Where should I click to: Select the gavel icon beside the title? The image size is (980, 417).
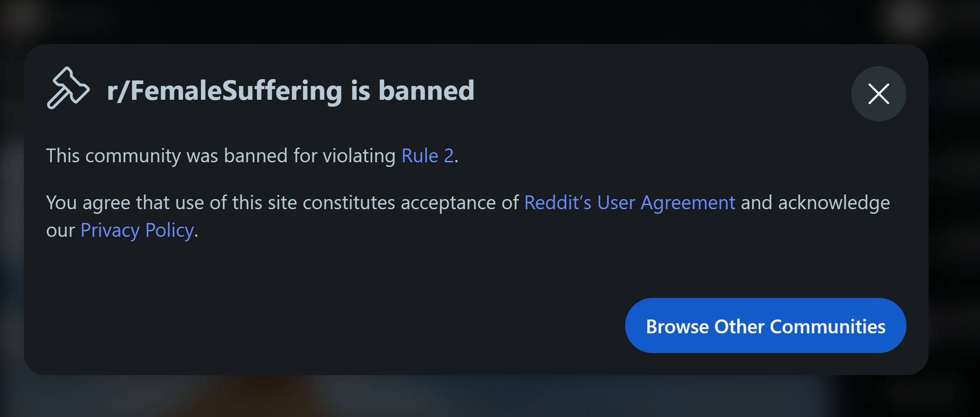tap(68, 88)
